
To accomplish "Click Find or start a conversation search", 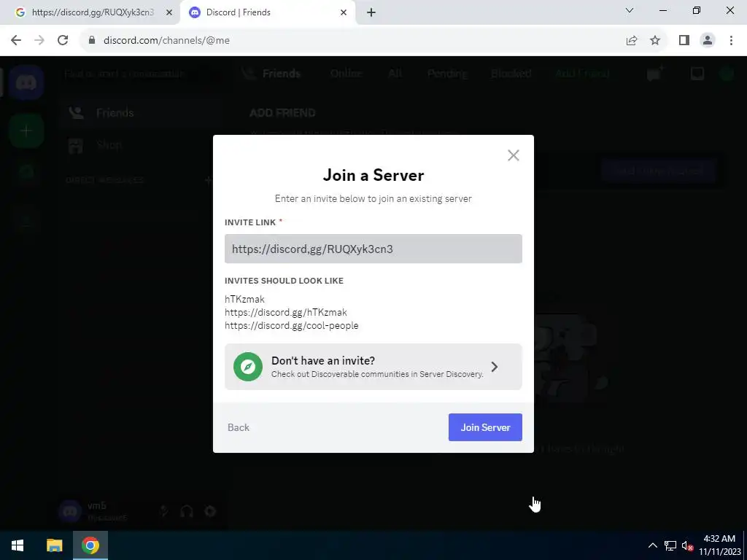I will 142,74.
